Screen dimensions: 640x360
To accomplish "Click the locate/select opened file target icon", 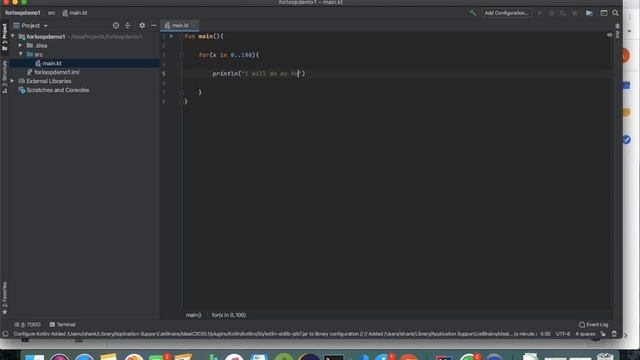I will (116, 25).
